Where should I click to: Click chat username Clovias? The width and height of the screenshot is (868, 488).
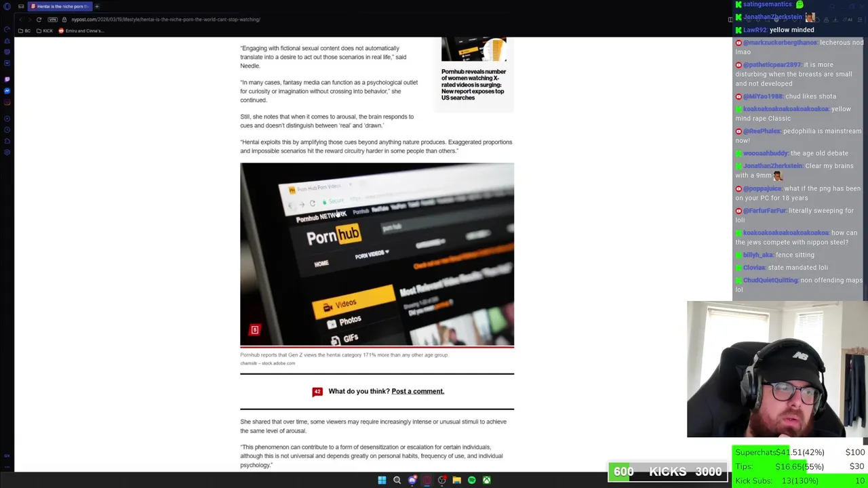754,268
